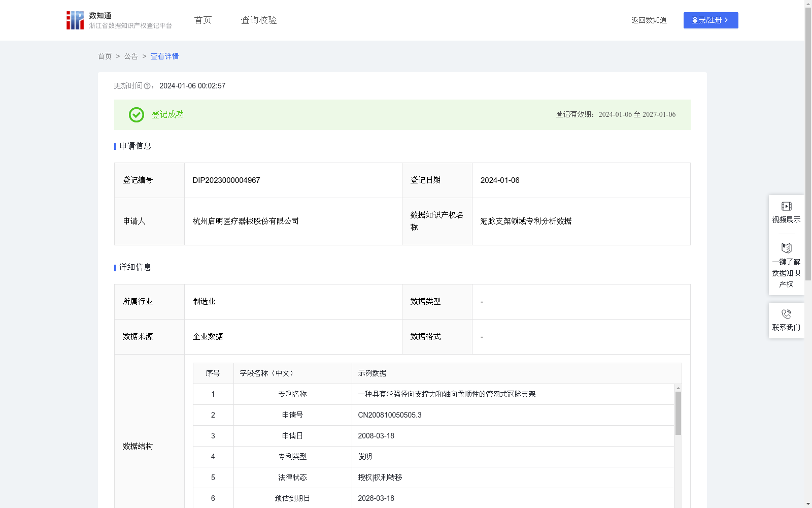Go to 首页 in the breadcrumb
The image size is (812, 508).
(105, 56)
